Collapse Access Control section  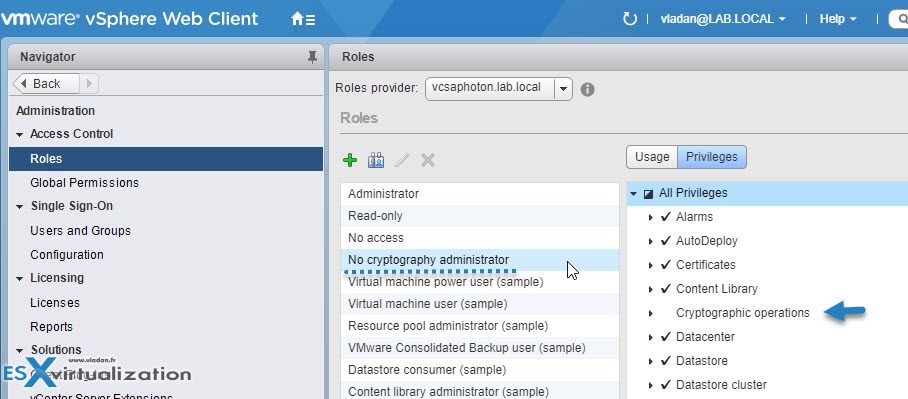[x=20, y=134]
